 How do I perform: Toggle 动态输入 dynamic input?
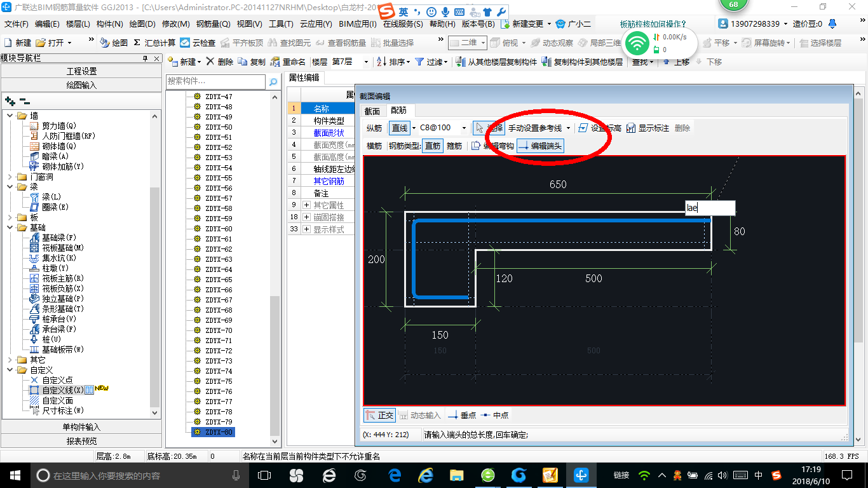pos(420,415)
